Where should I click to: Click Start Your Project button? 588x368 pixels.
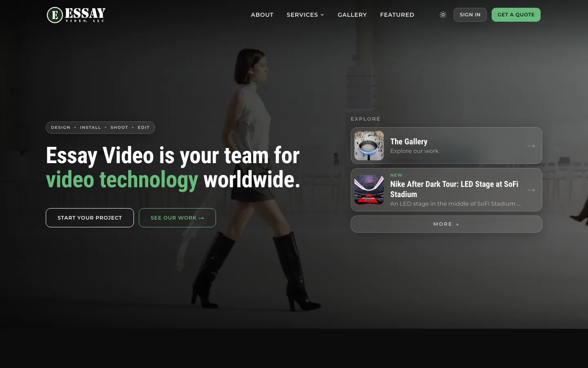(x=90, y=218)
